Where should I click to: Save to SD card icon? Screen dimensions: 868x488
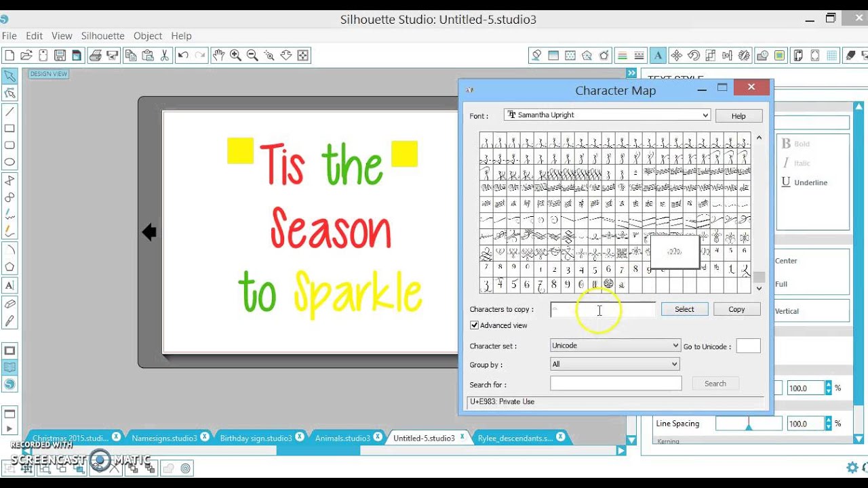(x=77, y=56)
